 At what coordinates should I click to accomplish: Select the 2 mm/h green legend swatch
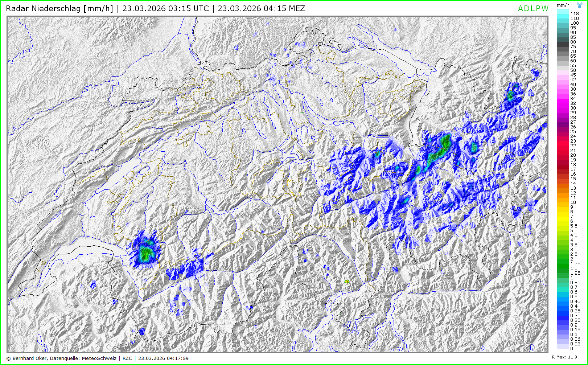(563, 259)
